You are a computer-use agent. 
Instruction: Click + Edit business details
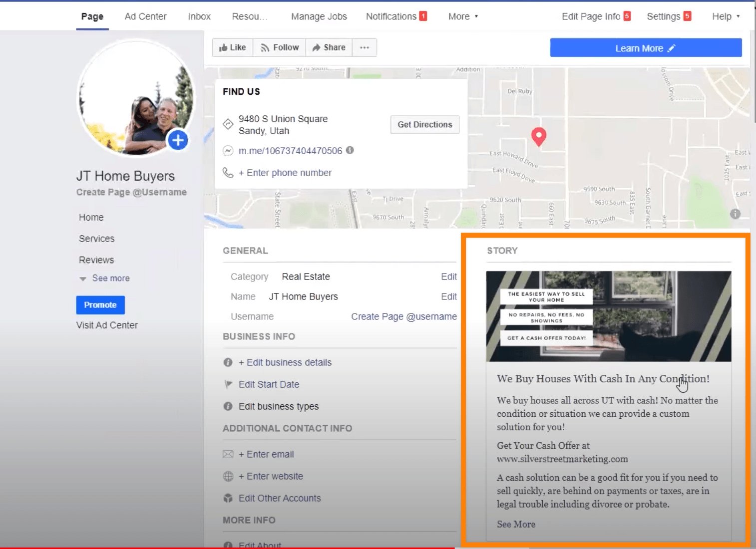[285, 362]
